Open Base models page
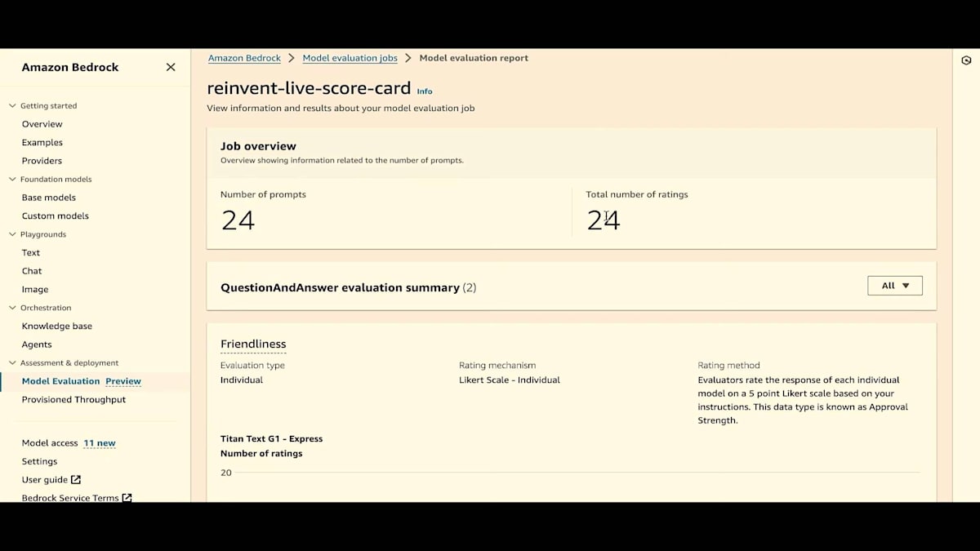The width and height of the screenshot is (980, 551). click(x=49, y=198)
